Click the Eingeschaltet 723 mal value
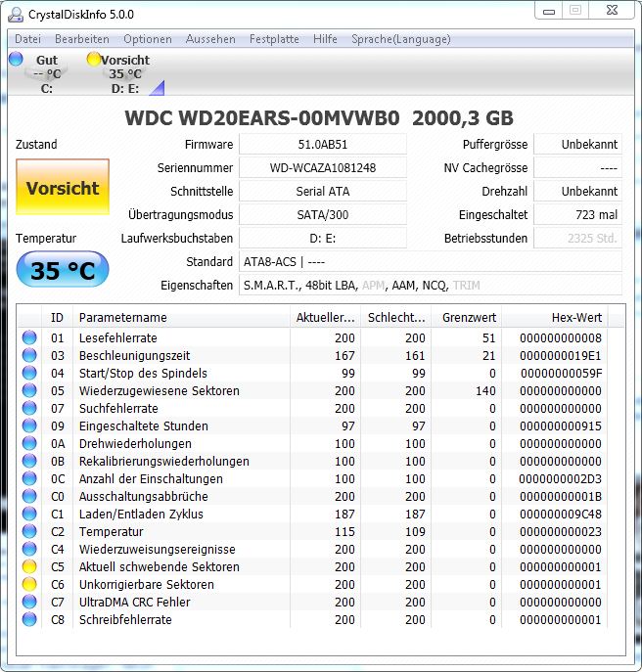The width and height of the screenshot is (642, 672). click(577, 215)
